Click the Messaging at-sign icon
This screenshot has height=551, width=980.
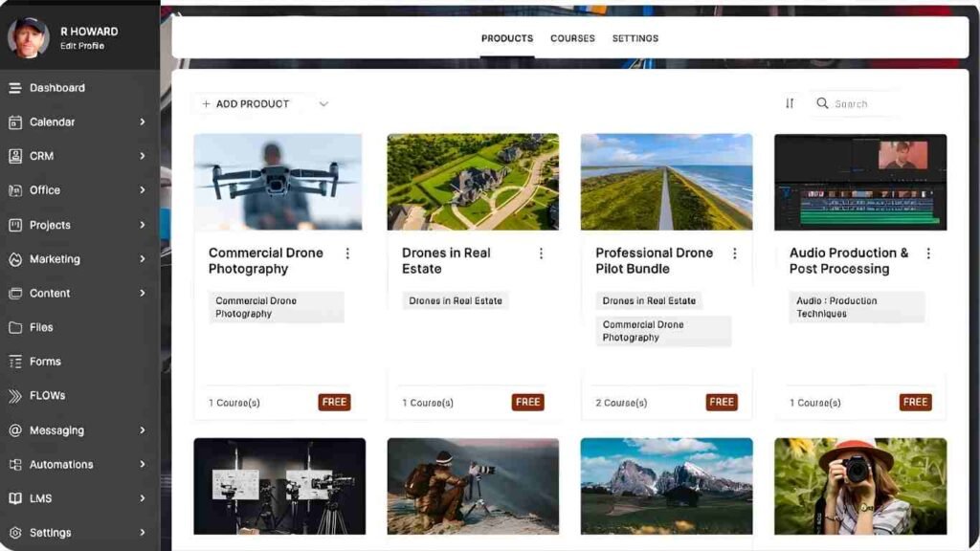coord(15,430)
